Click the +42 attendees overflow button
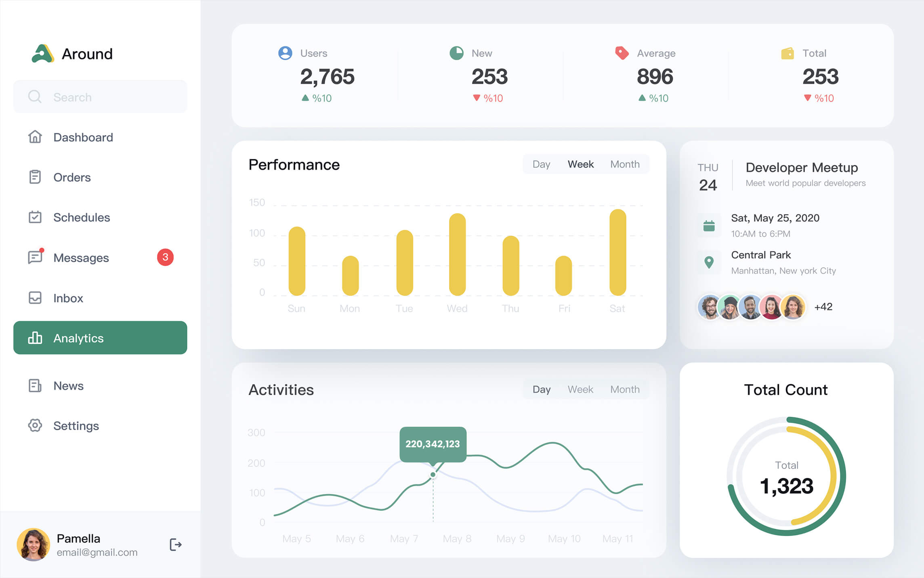 pos(824,306)
